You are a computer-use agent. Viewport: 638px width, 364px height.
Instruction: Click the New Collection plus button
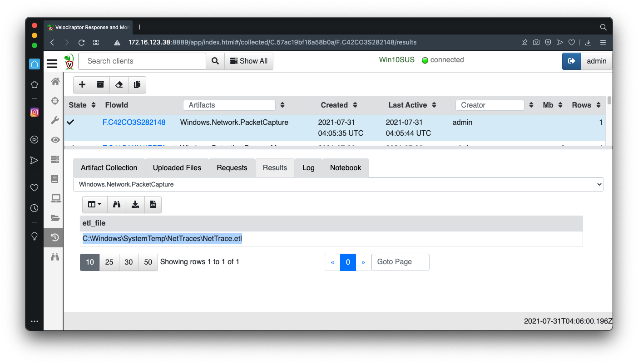(82, 85)
